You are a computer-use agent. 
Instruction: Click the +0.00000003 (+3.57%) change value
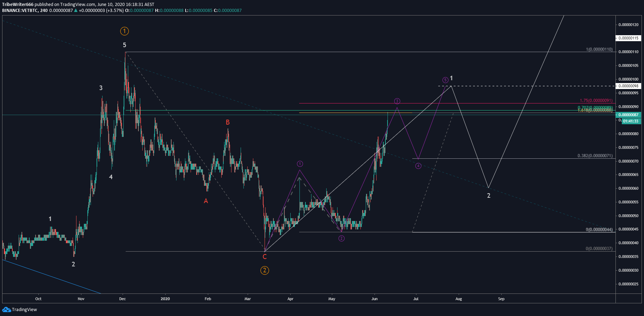[101, 11]
